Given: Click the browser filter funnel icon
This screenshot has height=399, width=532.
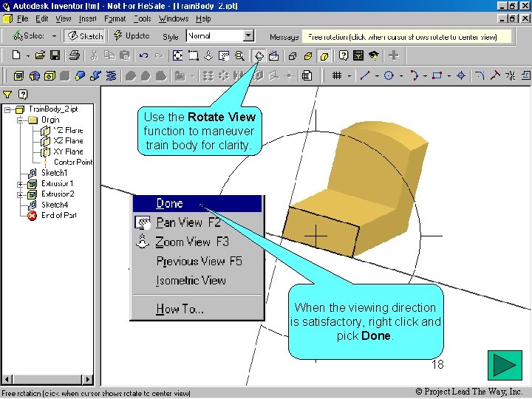Looking at the screenshot, I should point(7,95).
